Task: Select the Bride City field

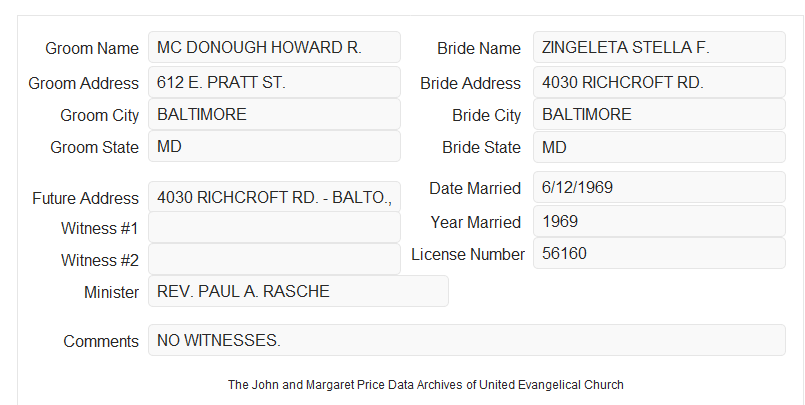Action: point(659,114)
